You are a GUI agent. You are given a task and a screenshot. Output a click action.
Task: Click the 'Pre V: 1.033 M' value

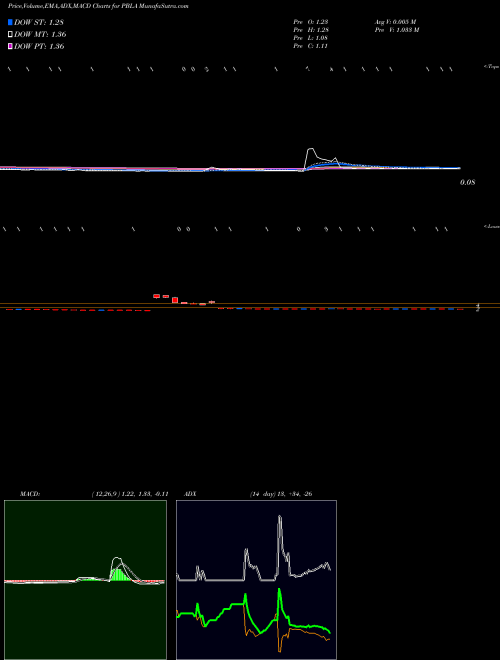point(396,30)
